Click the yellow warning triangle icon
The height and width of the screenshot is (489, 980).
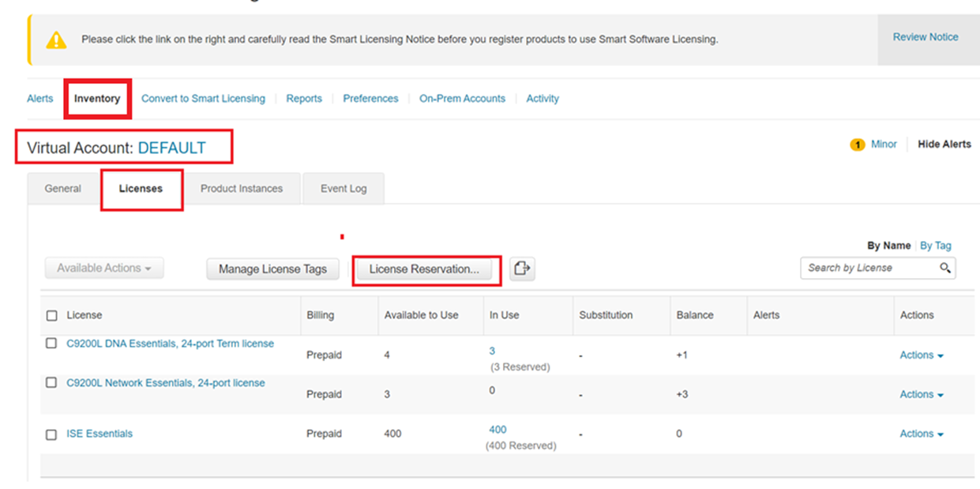(x=56, y=39)
